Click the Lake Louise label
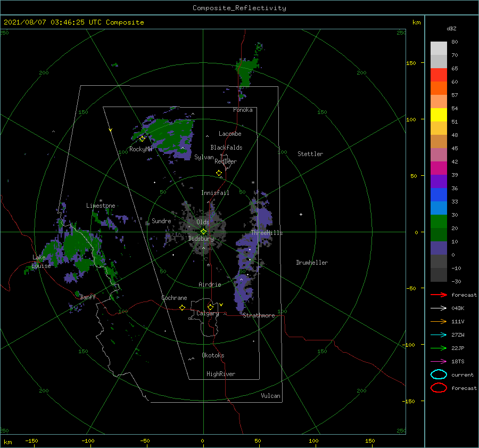This screenshot has width=479, height=448. pos(41,262)
